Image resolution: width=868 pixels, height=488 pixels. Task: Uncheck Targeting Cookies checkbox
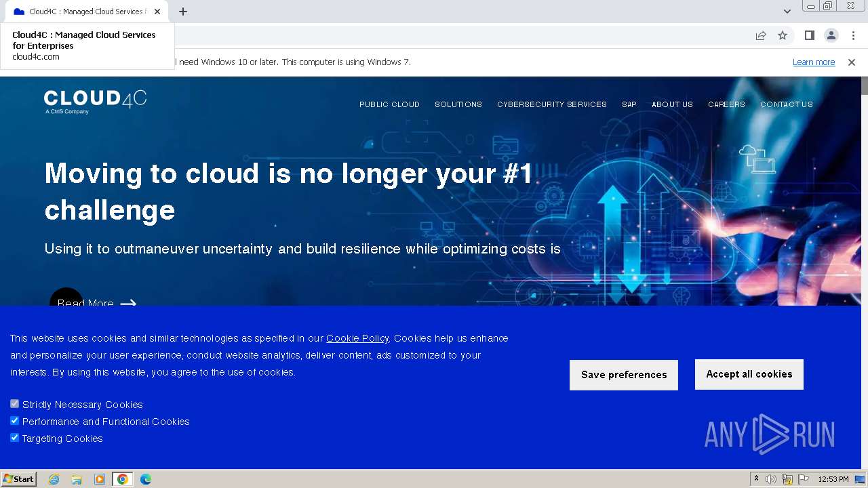coord(14,438)
